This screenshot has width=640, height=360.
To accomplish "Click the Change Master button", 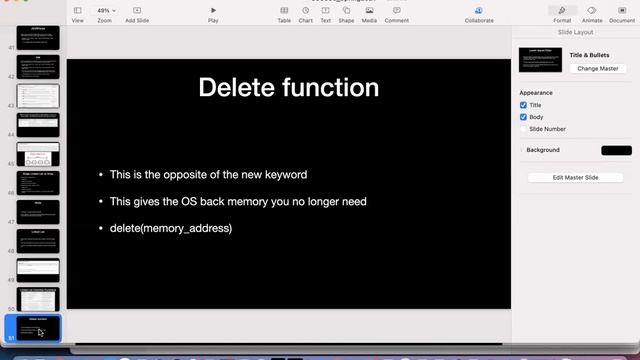I will pyautogui.click(x=598, y=69).
